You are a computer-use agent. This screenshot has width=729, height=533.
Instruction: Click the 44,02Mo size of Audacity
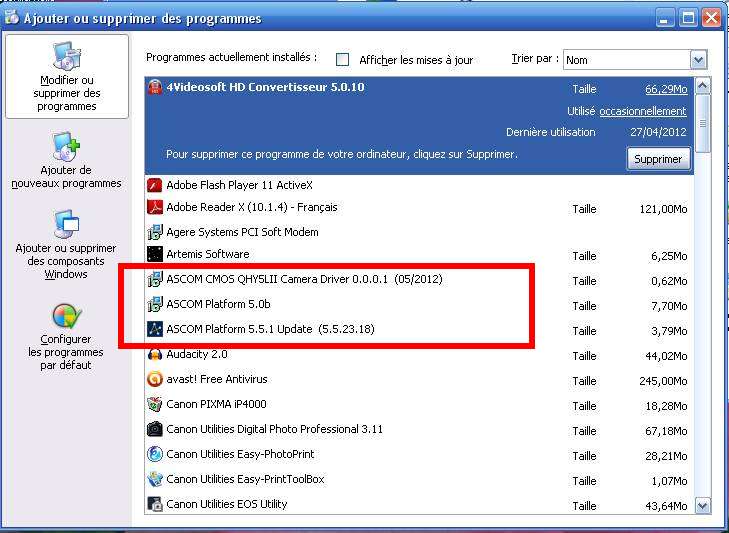[x=666, y=356]
